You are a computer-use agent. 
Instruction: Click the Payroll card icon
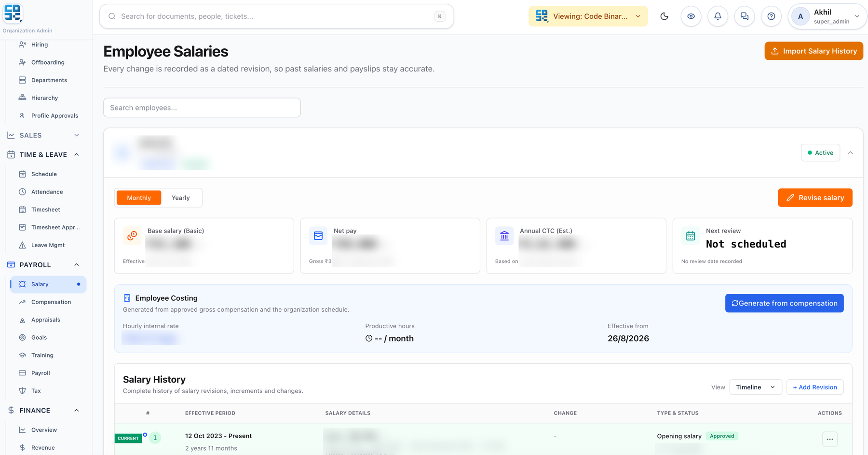click(x=22, y=373)
